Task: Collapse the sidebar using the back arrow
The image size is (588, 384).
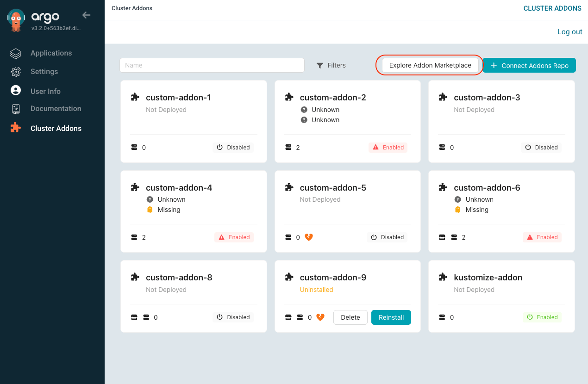Action: pos(86,15)
